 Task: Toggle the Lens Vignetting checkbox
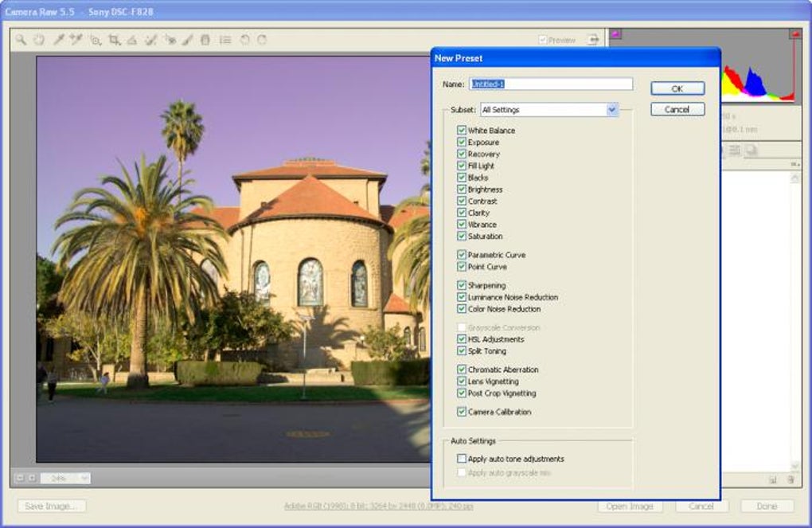[462, 381]
